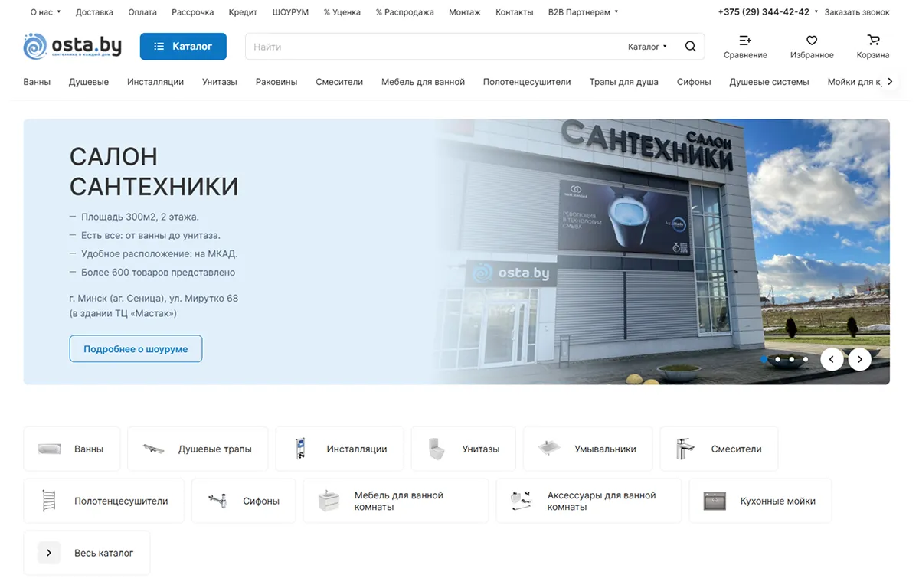The width and height of the screenshot is (919, 588).
Task: Open Унитазы in the category bar
Action: pyautogui.click(x=220, y=82)
